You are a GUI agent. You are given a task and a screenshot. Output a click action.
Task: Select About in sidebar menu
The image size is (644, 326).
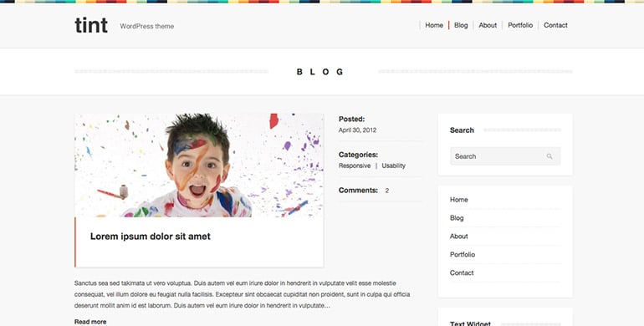[459, 236]
